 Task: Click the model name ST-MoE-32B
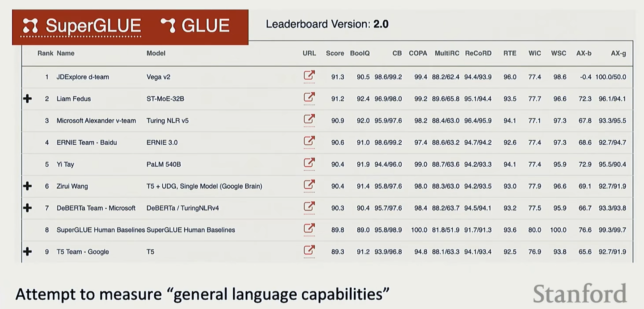[x=165, y=99]
